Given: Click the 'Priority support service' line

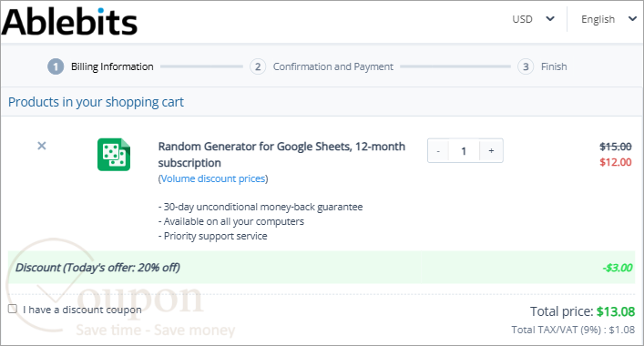Looking at the screenshot, I should click(213, 236).
